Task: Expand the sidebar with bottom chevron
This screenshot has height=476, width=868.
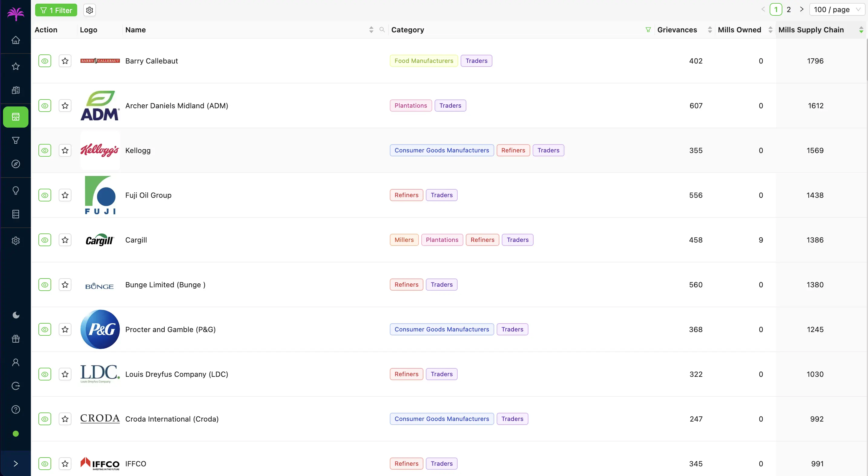Action: point(15,464)
